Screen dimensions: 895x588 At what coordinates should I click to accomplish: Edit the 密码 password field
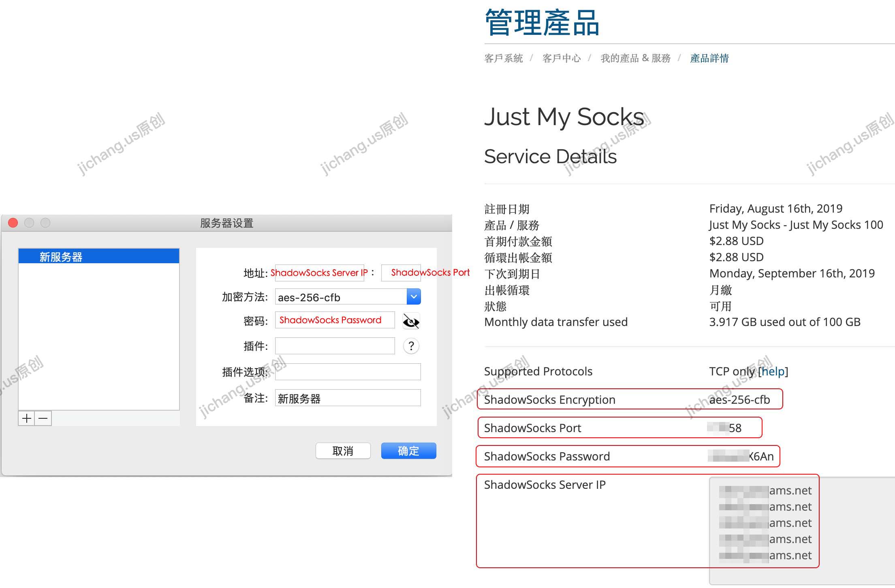pyautogui.click(x=334, y=320)
